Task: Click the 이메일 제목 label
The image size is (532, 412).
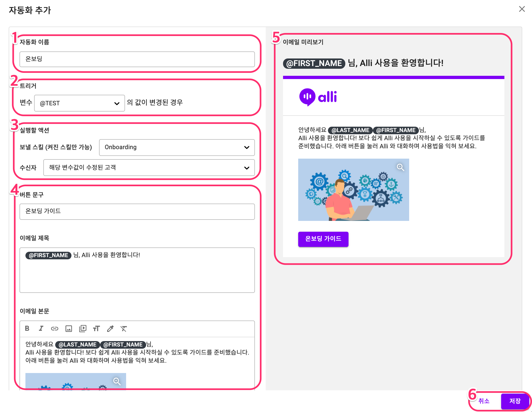Action: pos(34,238)
